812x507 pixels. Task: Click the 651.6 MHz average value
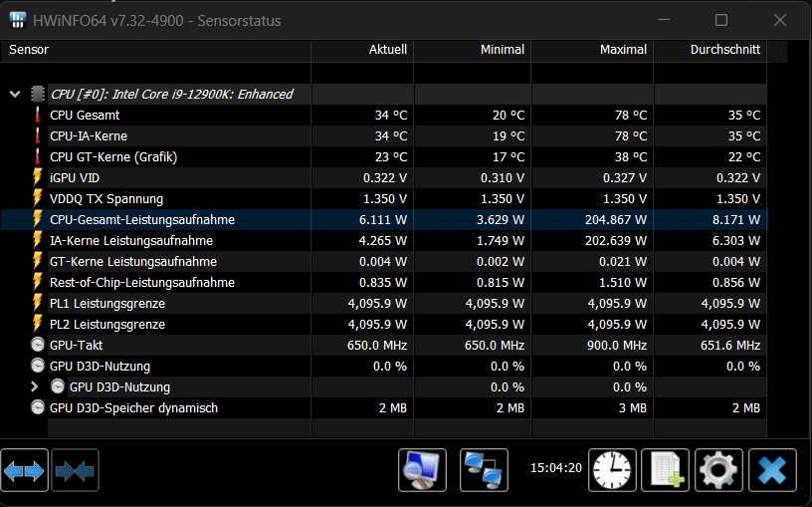pos(730,346)
